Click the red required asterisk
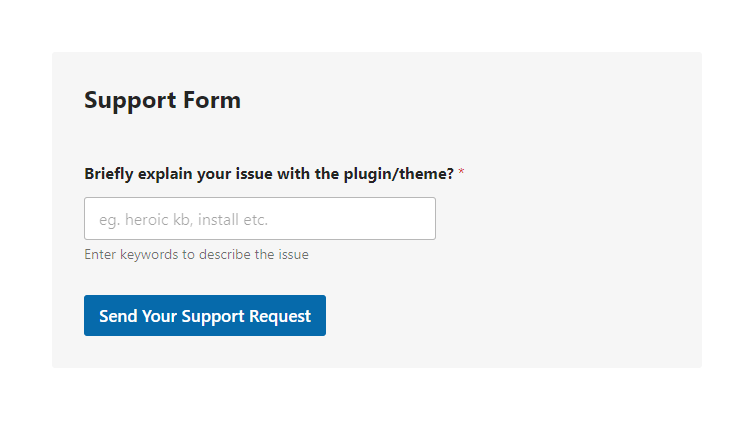 [x=461, y=172]
